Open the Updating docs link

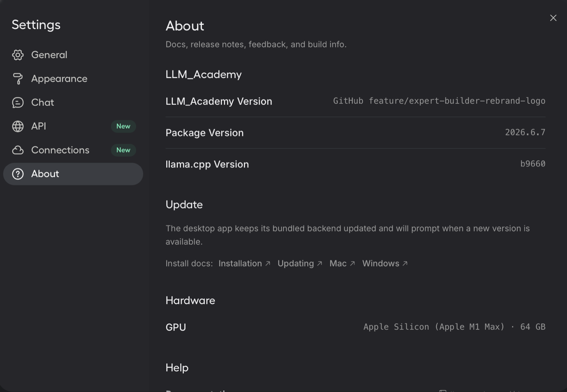tap(300, 263)
